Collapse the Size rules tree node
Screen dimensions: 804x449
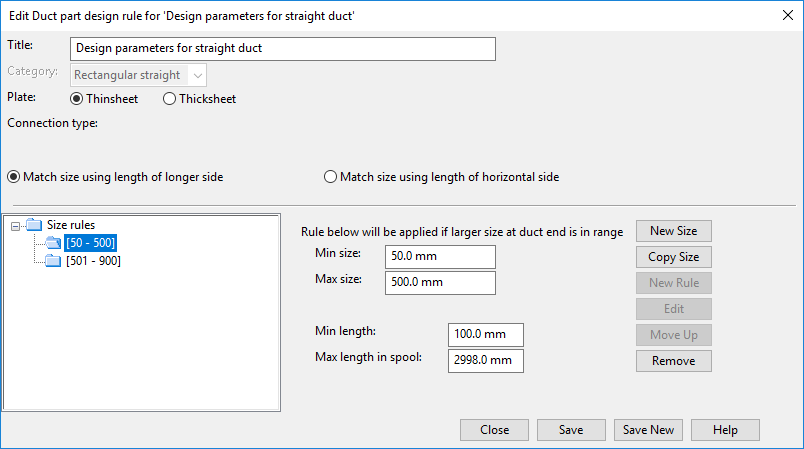(x=15, y=226)
